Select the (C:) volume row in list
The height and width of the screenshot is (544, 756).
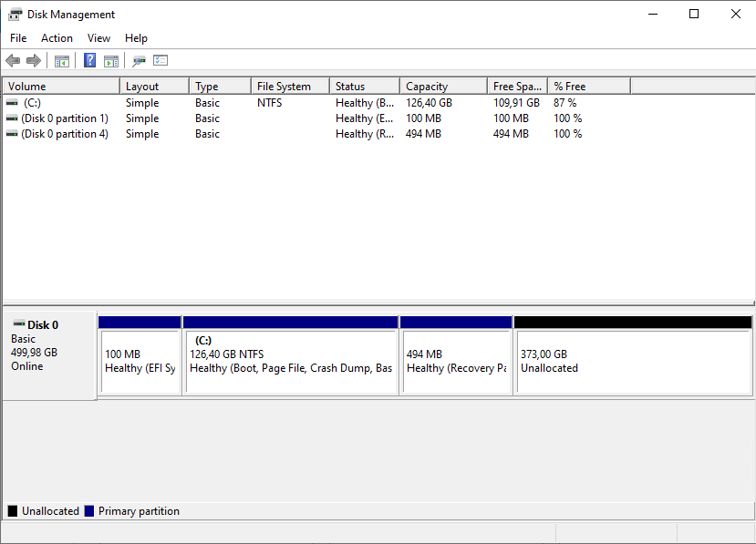pos(33,103)
